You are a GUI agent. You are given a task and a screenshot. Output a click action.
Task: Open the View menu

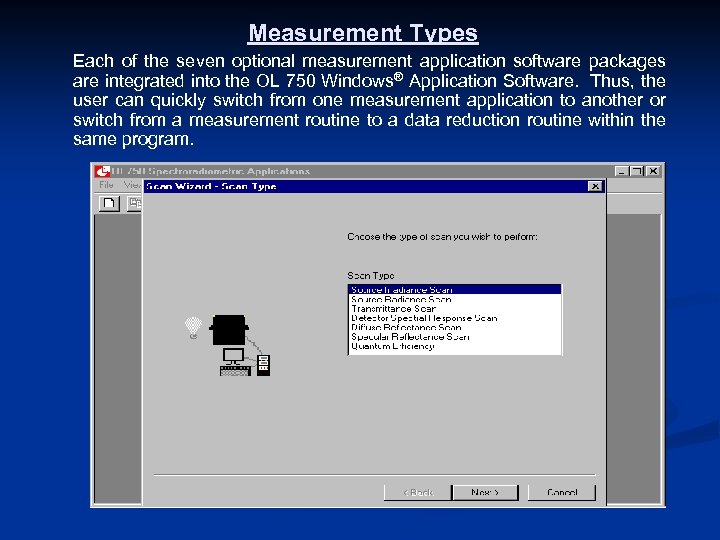(x=132, y=185)
